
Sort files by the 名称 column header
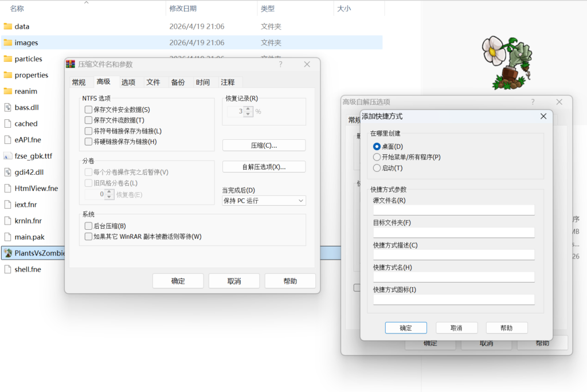pos(17,9)
